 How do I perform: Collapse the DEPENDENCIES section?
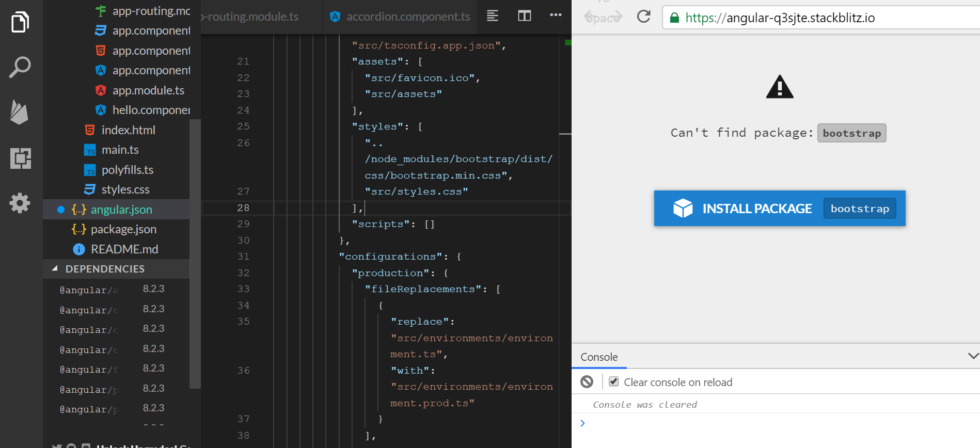coord(55,268)
